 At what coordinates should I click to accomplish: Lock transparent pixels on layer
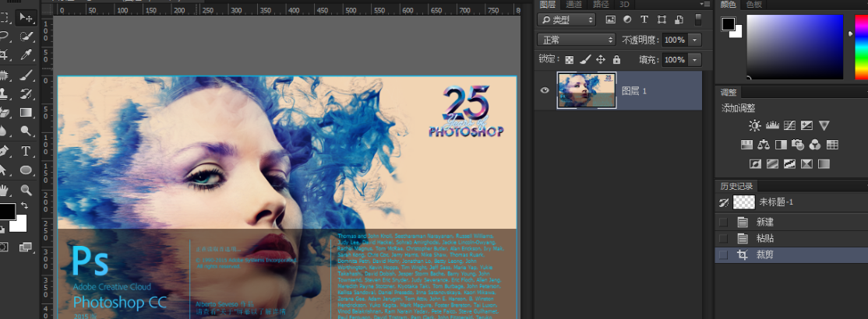570,59
